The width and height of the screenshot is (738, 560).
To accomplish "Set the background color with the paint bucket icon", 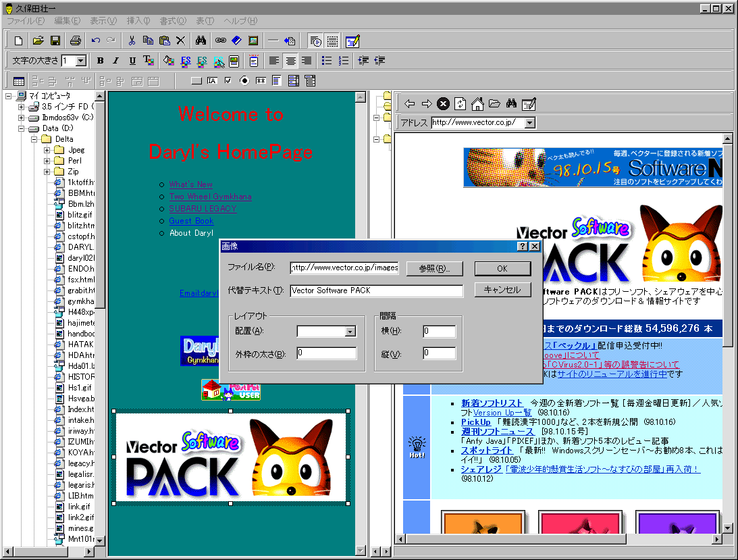I will tap(169, 61).
